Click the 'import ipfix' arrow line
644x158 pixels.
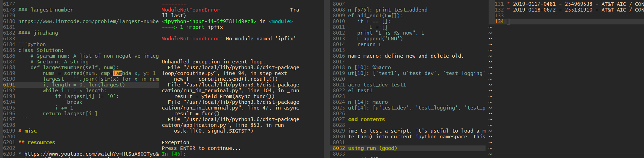pyautogui.click(x=192, y=27)
